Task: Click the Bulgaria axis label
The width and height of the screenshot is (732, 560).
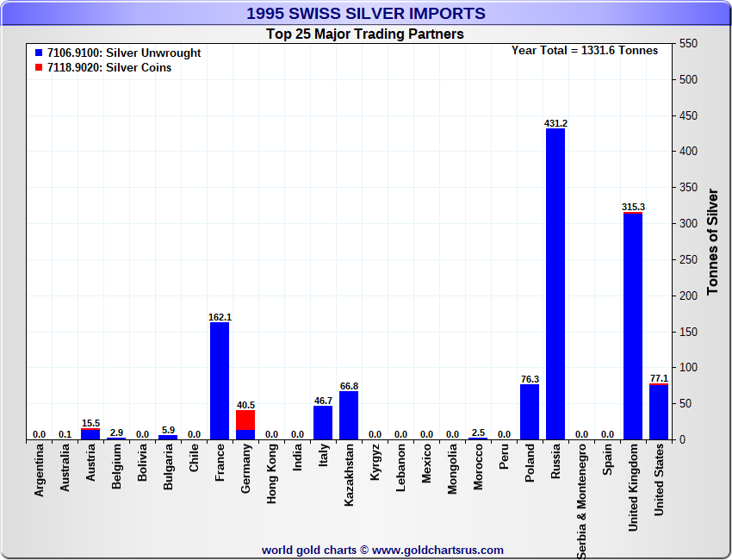Action: 168,467
